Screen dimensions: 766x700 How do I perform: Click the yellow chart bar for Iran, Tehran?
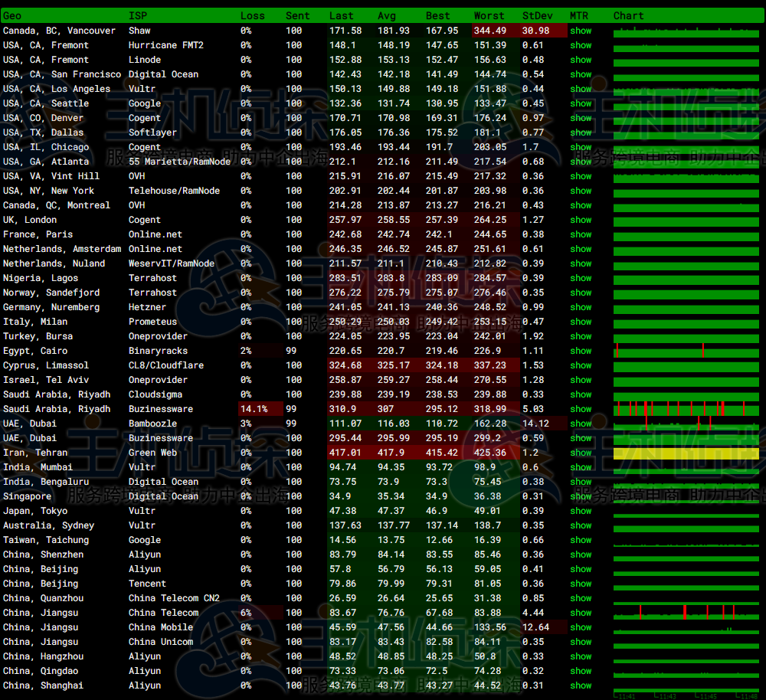686,453
